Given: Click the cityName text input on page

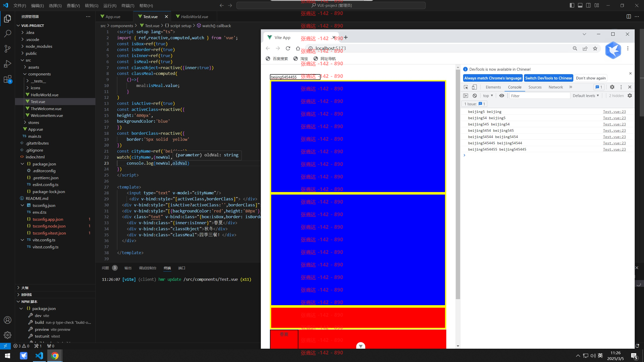Looking at the screenshot, I should tap(295, 77).
